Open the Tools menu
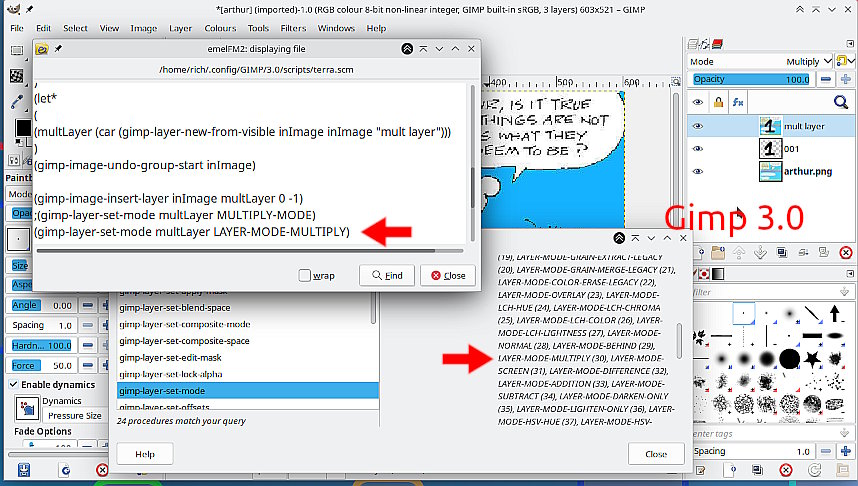Image resolution: width=858 pixels, height=486 pixels. click(258, 28)
